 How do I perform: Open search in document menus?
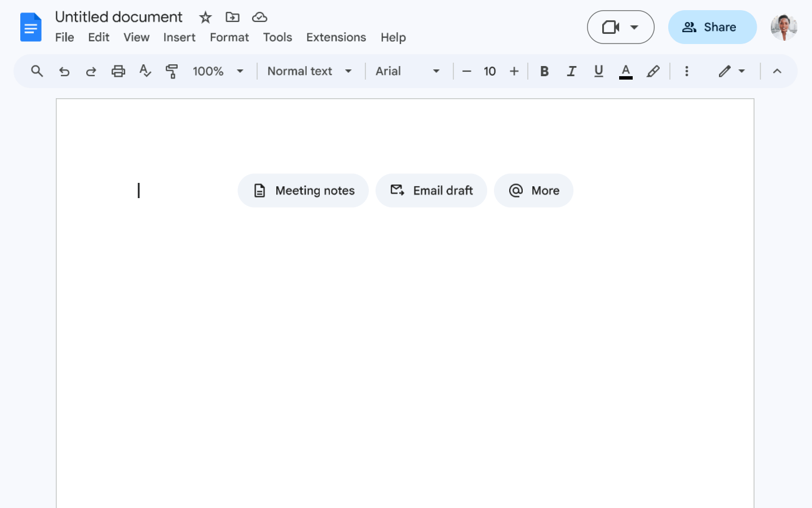click(37, 71)
